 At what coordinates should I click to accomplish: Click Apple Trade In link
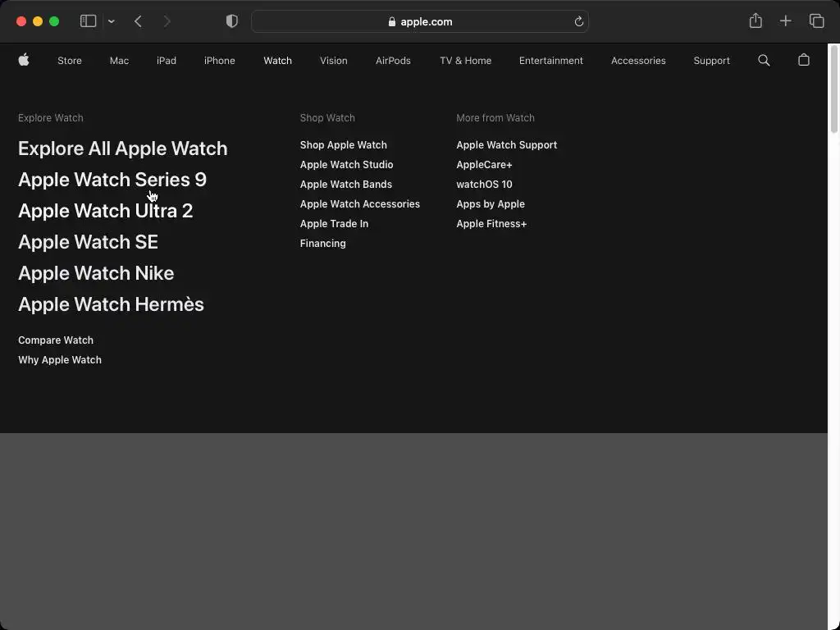click(x=335, y=224)
